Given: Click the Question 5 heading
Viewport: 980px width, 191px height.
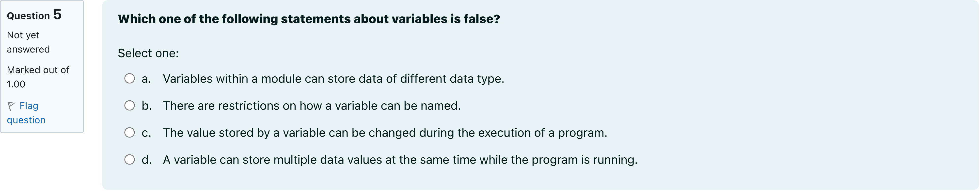Looking at the screenshot, I should click(34, 15).
